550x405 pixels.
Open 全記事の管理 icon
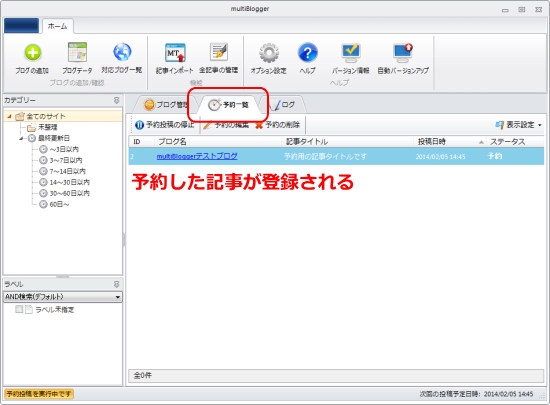coord(219,52)
